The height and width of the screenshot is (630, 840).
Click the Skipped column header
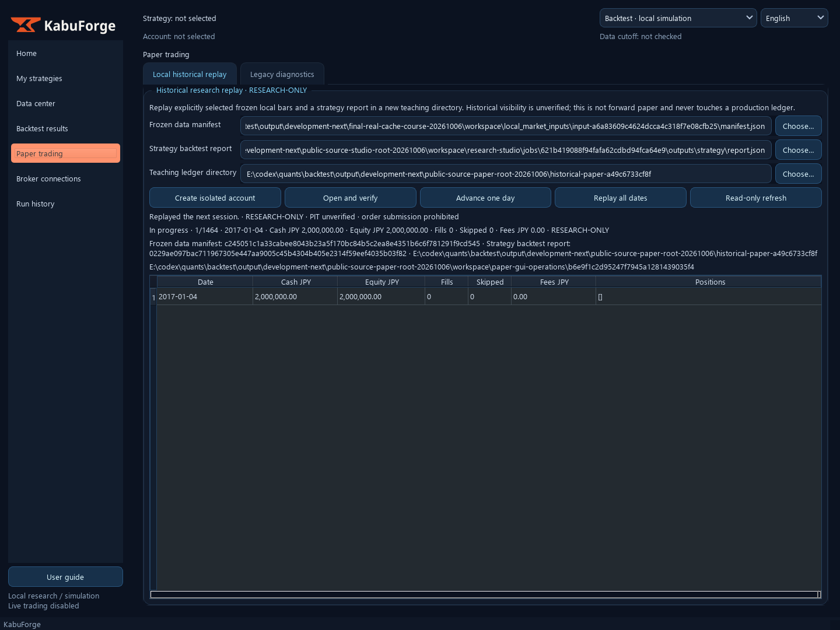490,282
